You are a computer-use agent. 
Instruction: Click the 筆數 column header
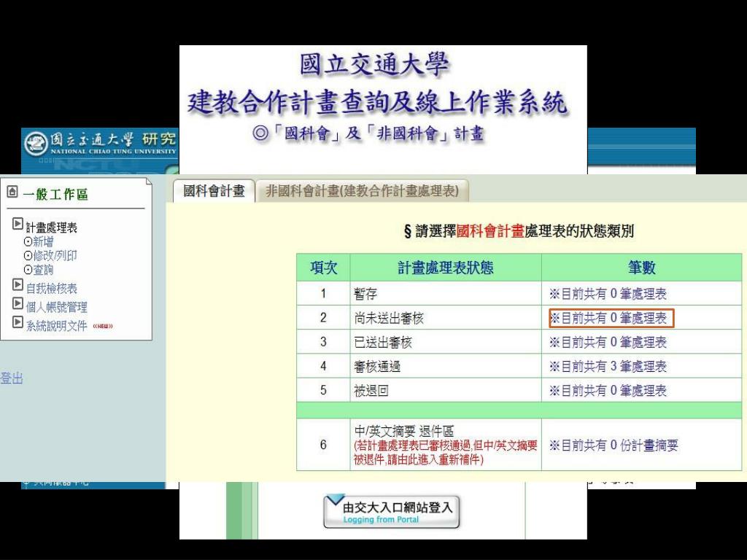(x=641, y=268)
